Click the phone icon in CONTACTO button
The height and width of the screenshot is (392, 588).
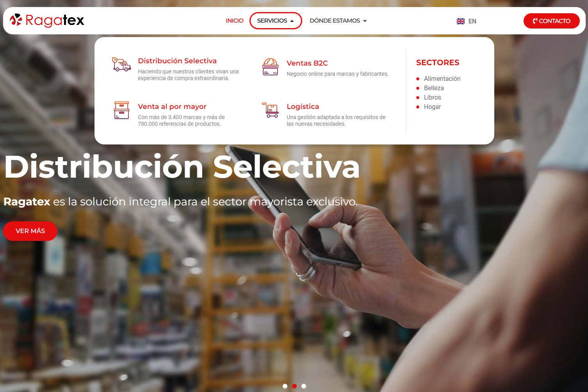[535, 21]
